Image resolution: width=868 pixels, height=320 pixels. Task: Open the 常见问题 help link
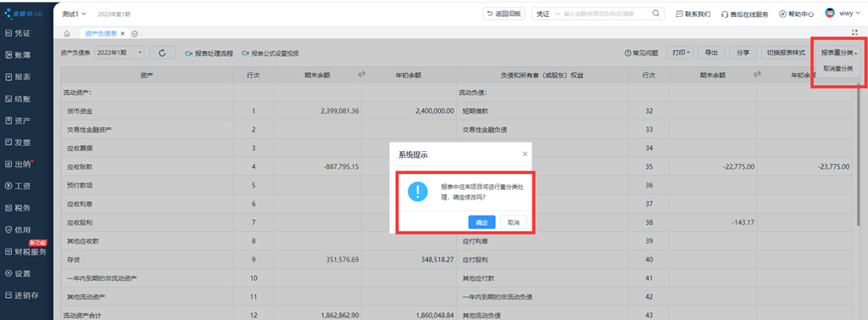coord(641,53)
